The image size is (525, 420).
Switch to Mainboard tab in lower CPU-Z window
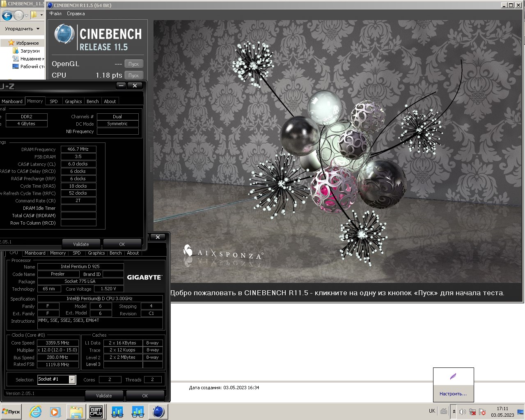(35, 253)
